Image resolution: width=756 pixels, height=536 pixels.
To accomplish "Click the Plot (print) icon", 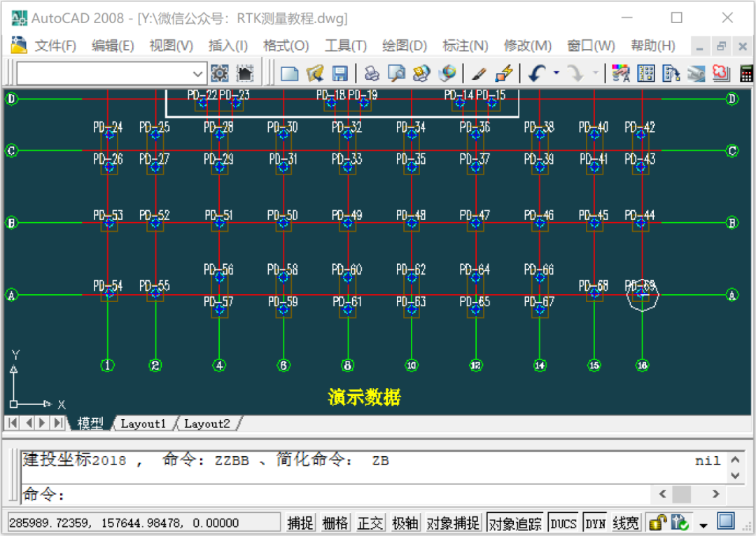I will point(371,73).
